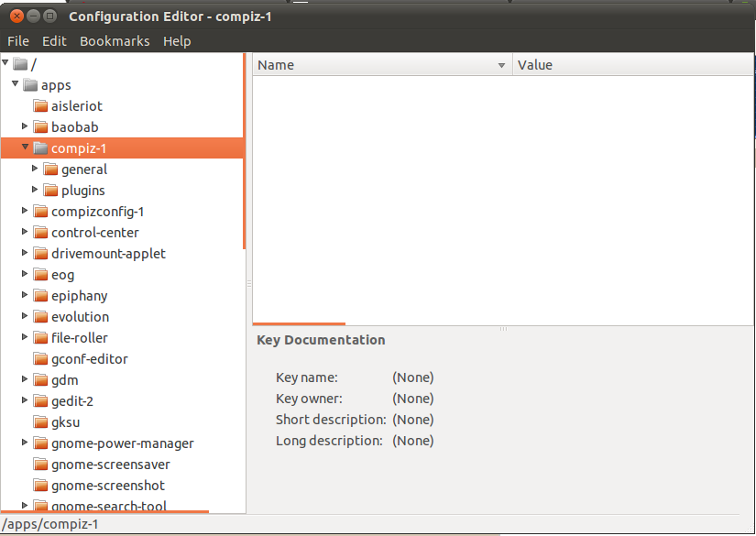
Task: Click the gdm folder icon
Action: (40, 380)
